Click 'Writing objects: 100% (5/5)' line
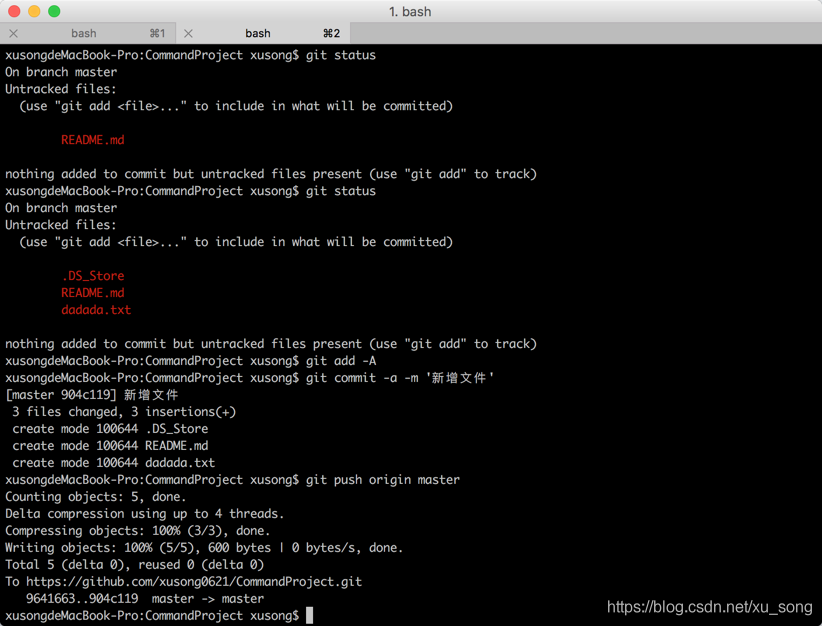 click(204, 548)
